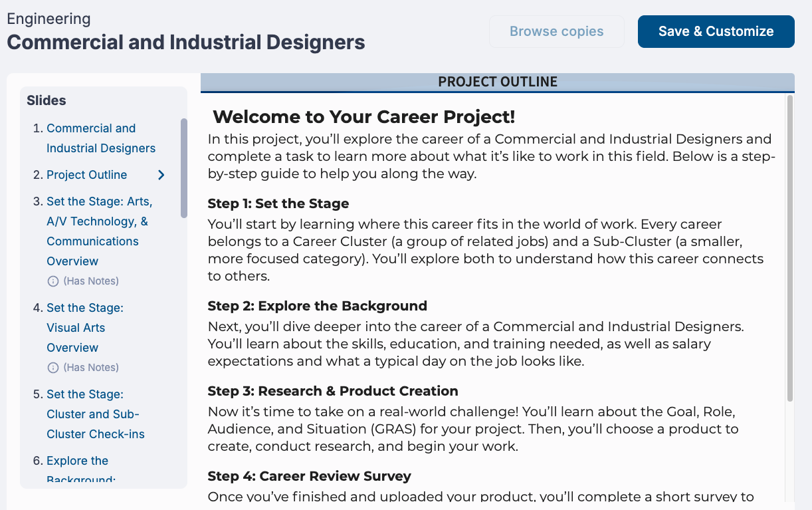Viewport: 812px width, 510px height.
Task: Click the Step 3 Research & Product Creation heading
Action: pos(332,391)
